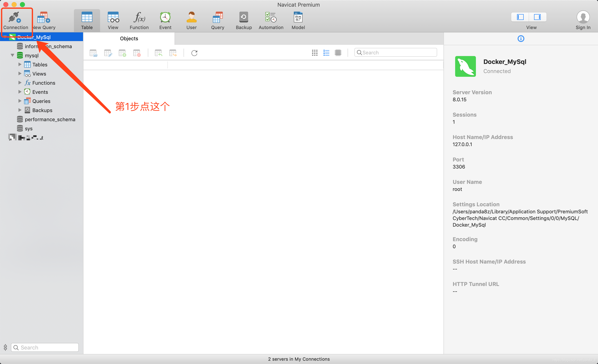Open the View objects toolbar icon
This screenshot has width=598, height=364.
click(x=113, y=17)
